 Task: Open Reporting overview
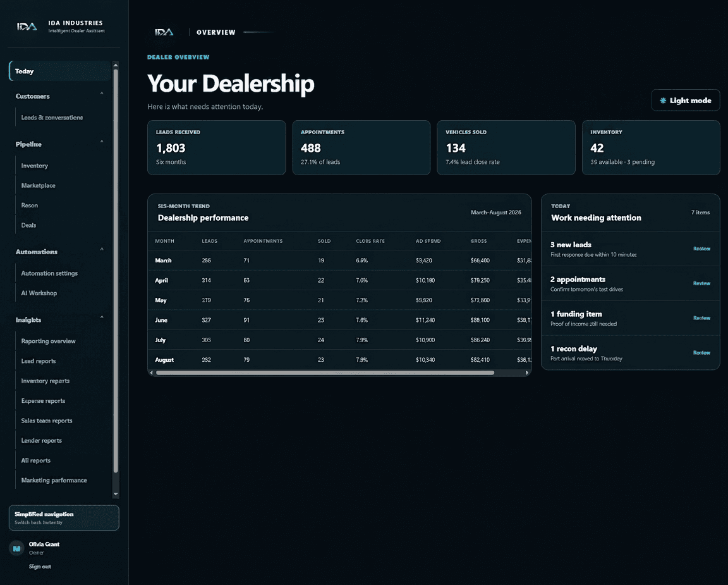(48, 341)
